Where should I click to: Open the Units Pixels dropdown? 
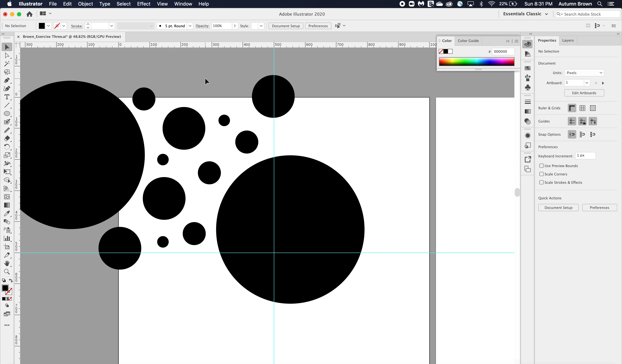584,73
